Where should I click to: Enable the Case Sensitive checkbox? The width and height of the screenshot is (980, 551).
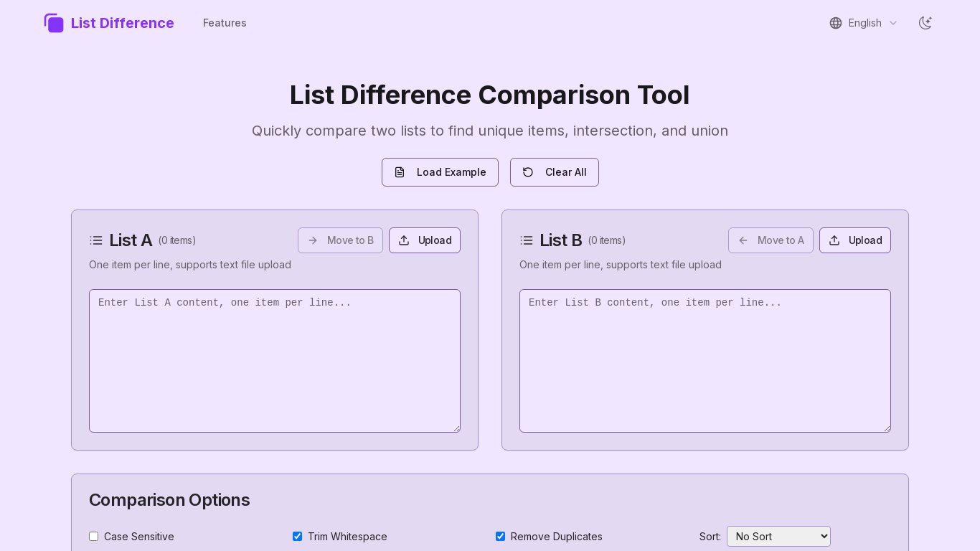tap(94, 537)
